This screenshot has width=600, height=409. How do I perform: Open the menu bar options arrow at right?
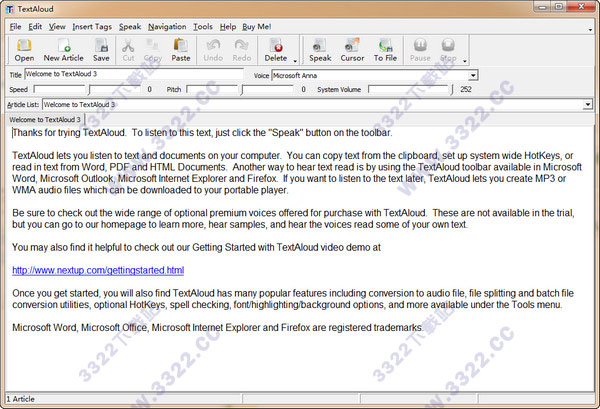click(x=591, y=29)
